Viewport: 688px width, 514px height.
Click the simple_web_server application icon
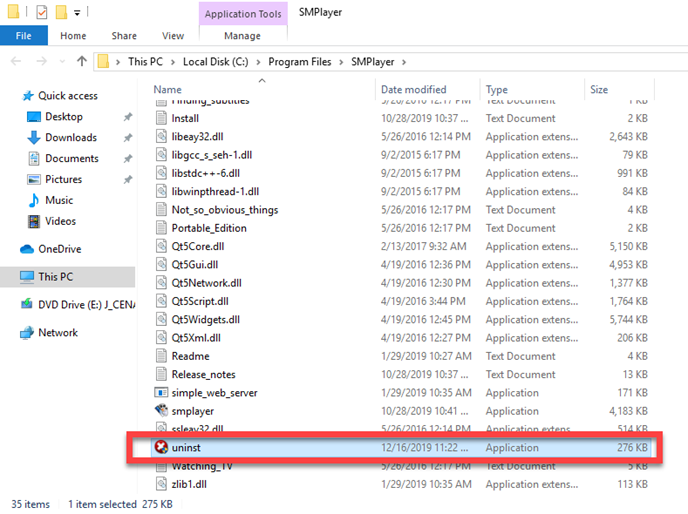pyautogui.click(x=161, y=392)
